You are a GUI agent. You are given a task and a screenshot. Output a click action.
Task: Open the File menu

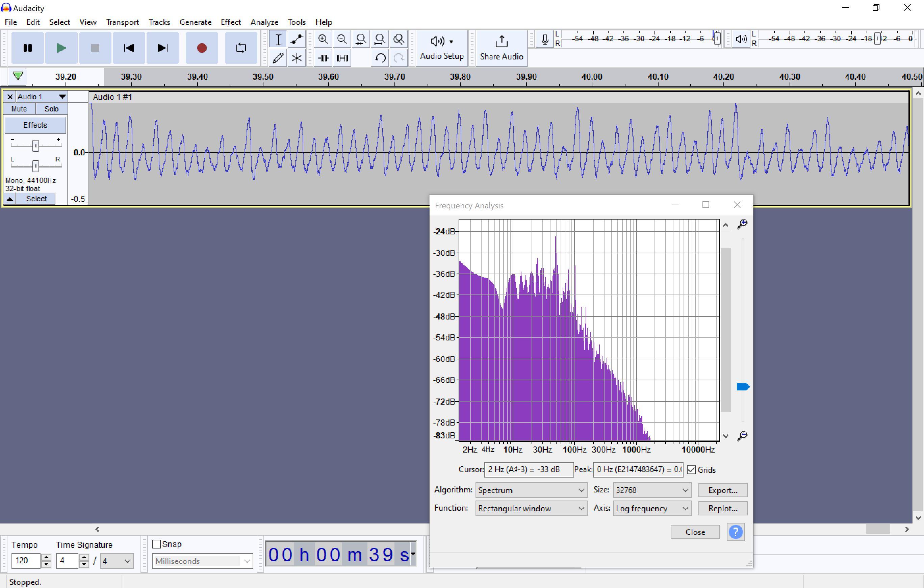(11, 22)
